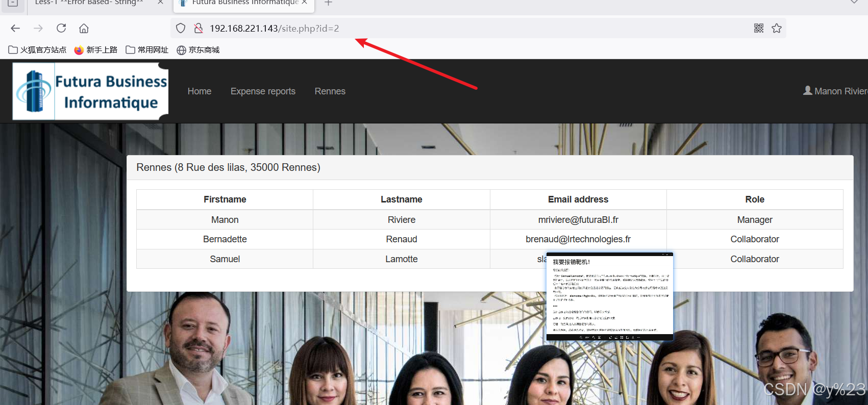Open the 新手上路 bookmark

(x=95, y=49)
